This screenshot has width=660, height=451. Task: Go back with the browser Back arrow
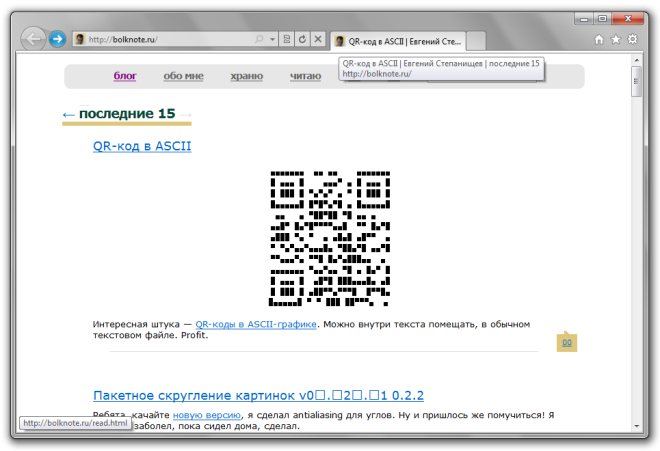coord(33,39)
